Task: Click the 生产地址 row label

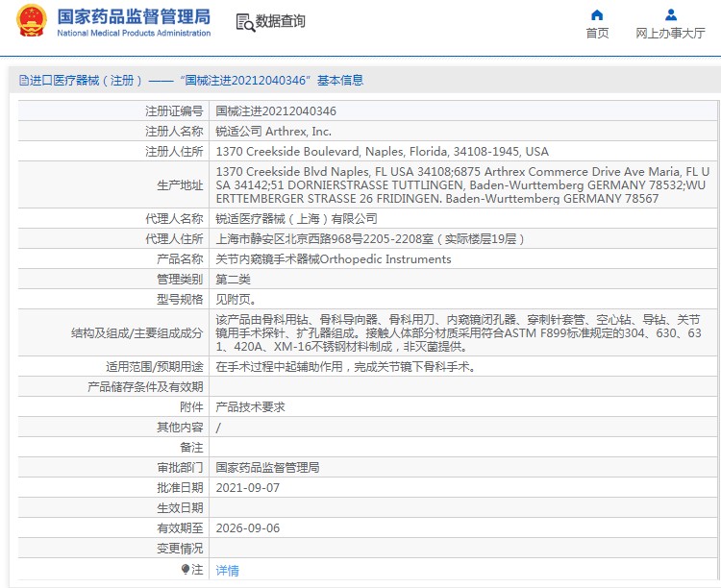Action: click(x=181, y=184)
